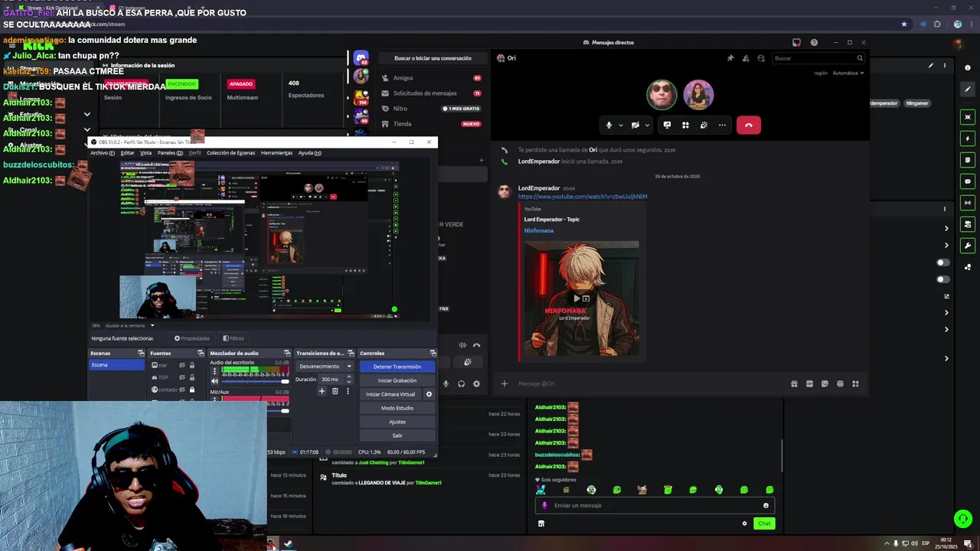The height and width of the screenshot is (551, 980).
Task: Open Windows notification center icon
Action: 968,544
